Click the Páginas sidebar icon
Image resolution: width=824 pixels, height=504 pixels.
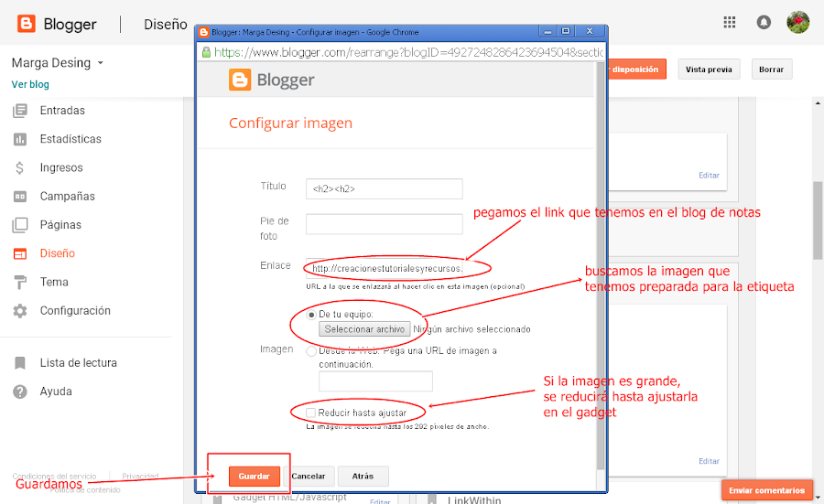(20, 225)
